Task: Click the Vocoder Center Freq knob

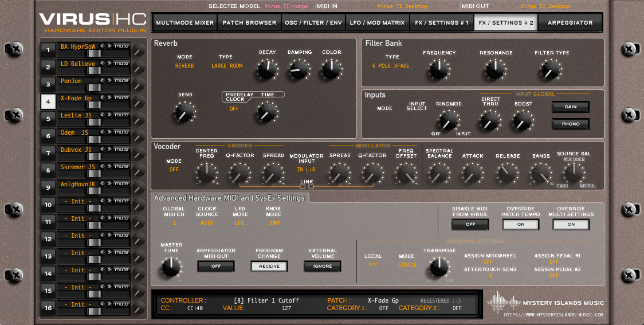Action: pos(207,173)
